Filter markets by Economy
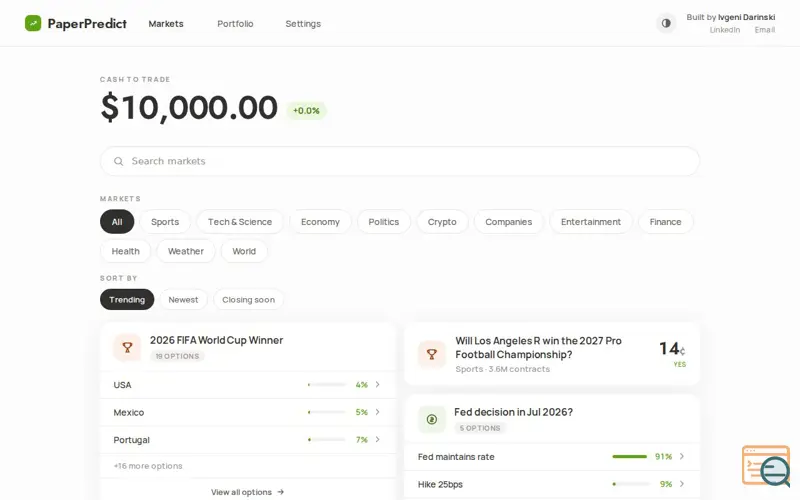Viewport: 800px width, 500px height. click(x=320, y=222)
